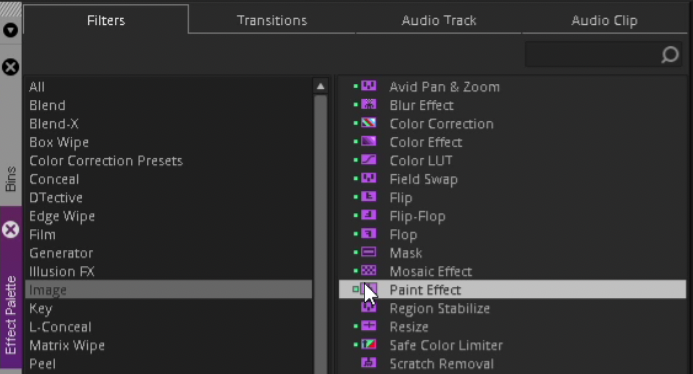Click the Mosaic Effect icon
The image size is (693, 374).
[369, 271]
